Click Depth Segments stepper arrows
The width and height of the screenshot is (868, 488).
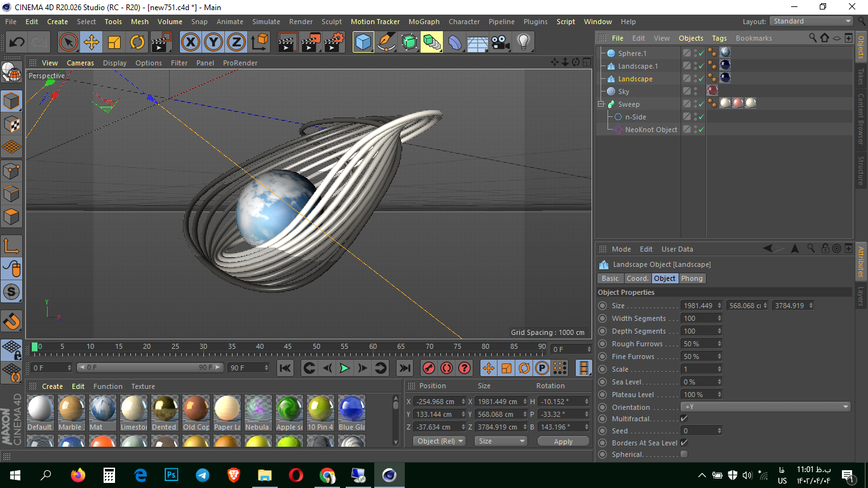[719, 331]
